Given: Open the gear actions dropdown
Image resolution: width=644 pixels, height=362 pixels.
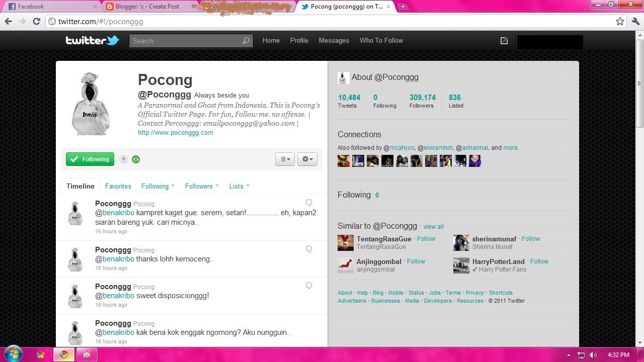Looking at the screenshot, I should pos(307,159).
